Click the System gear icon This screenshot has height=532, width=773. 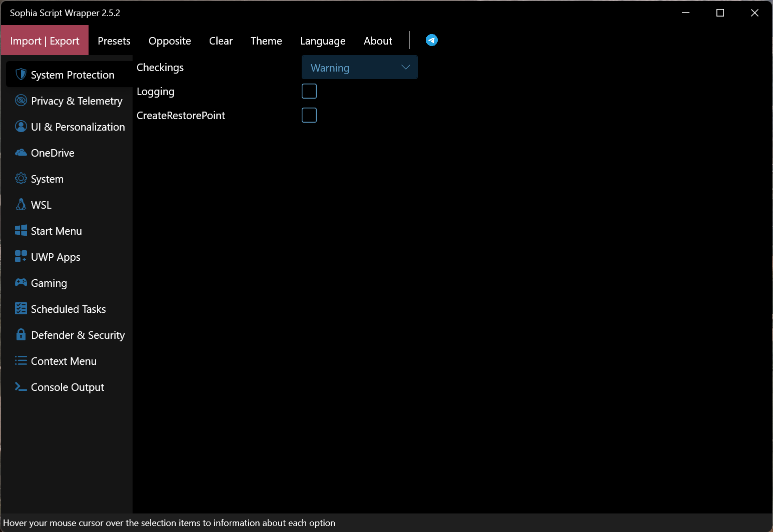point(21,179)
